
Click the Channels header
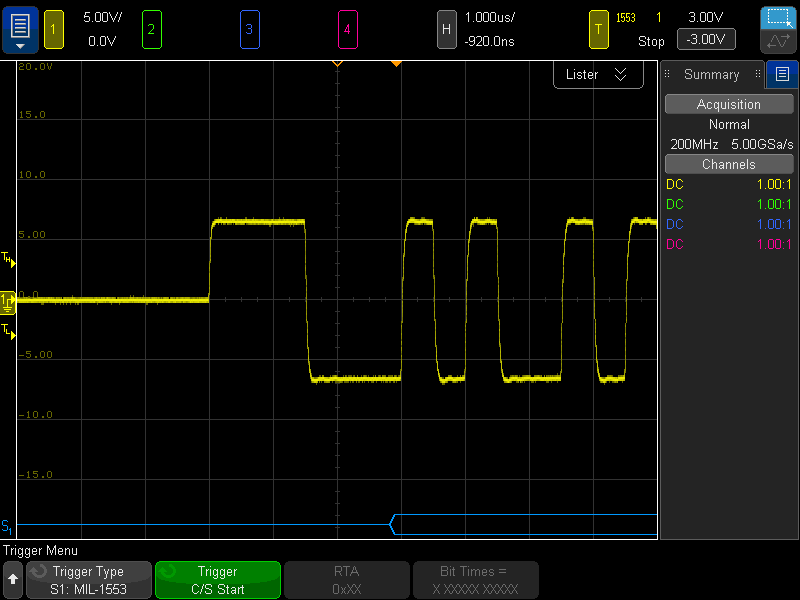point(729,164)
